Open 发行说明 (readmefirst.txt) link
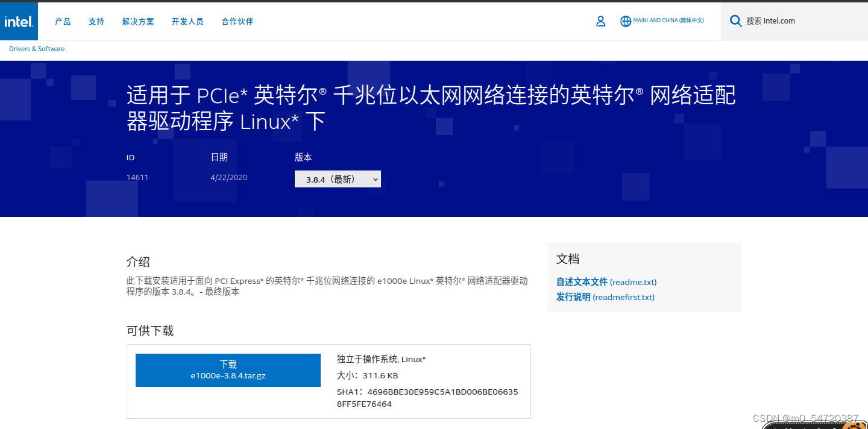The image size is (868, 429). (x=605, y=297)
